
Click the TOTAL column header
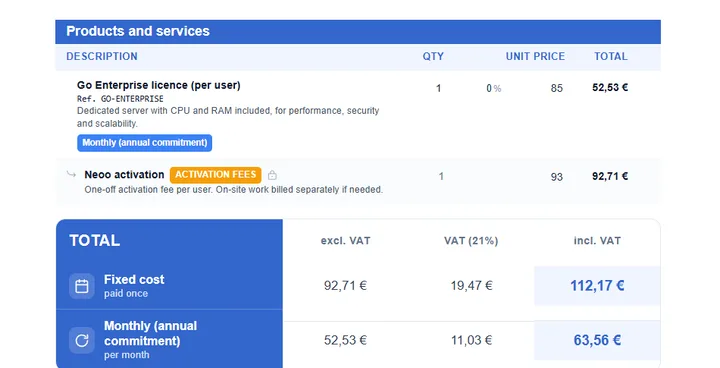coord(610,57)
